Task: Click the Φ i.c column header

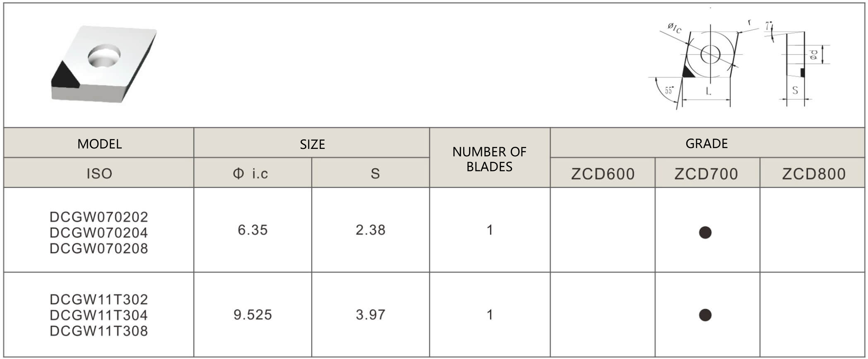Action: pyautogui.click(x=251, y=173)
